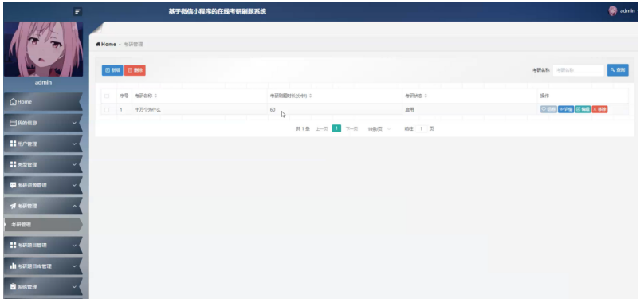Click the green 编辑 button in row 1
This screenshot has height=299, width=644.
583,110
